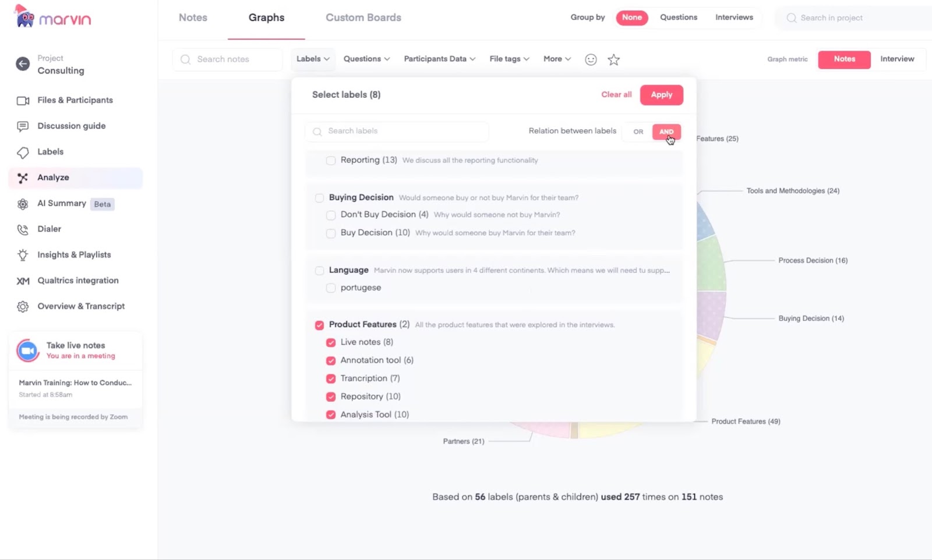Open the Custom Boards tab
This screenshot has width=932, height=560.
click(x=363, y=17)
